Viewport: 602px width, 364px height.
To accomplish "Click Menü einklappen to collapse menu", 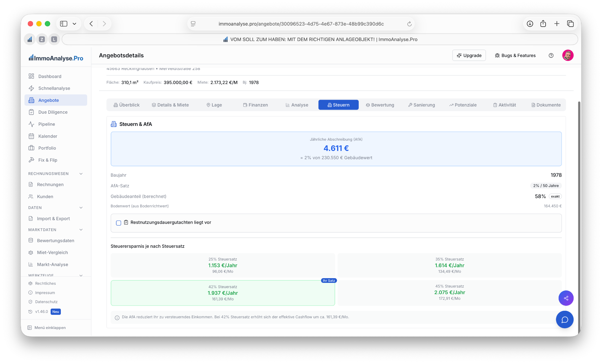I will (x=47, y=327).
